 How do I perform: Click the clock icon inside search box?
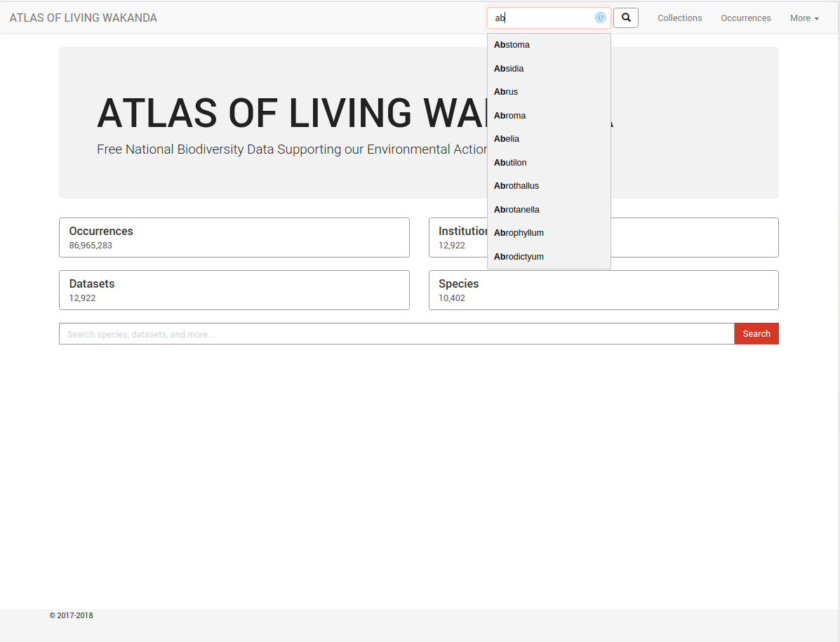pos(601,18)
